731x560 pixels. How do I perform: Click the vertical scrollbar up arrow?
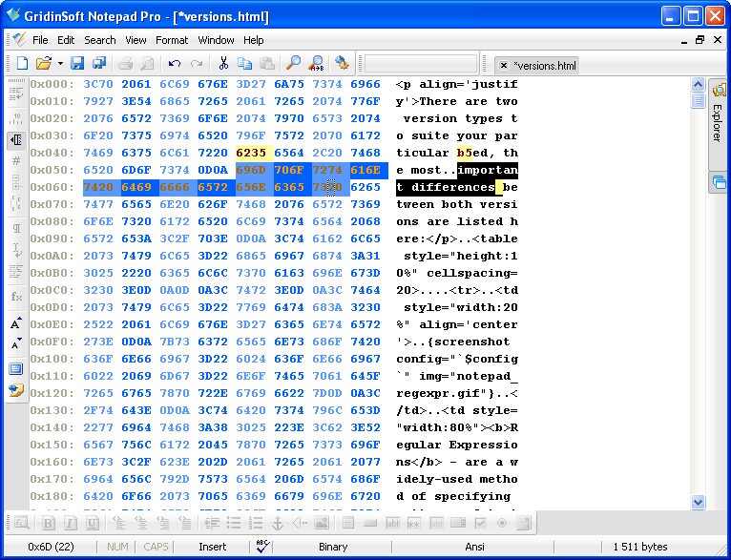[698, 84]
